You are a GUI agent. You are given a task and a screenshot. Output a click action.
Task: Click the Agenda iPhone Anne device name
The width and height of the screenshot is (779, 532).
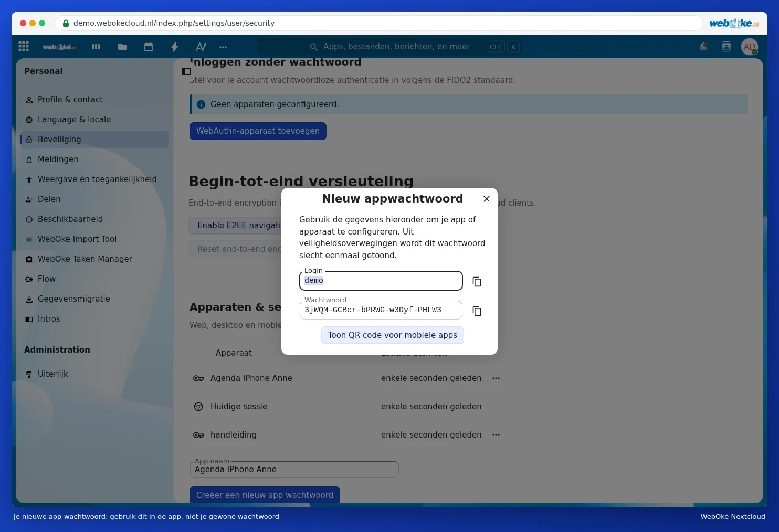pyautogui.click(x=251, y=378)
